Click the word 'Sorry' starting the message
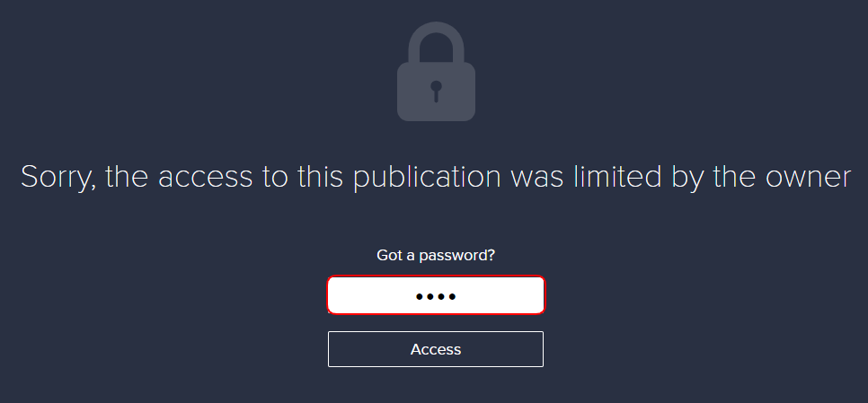 click(59, 179)
